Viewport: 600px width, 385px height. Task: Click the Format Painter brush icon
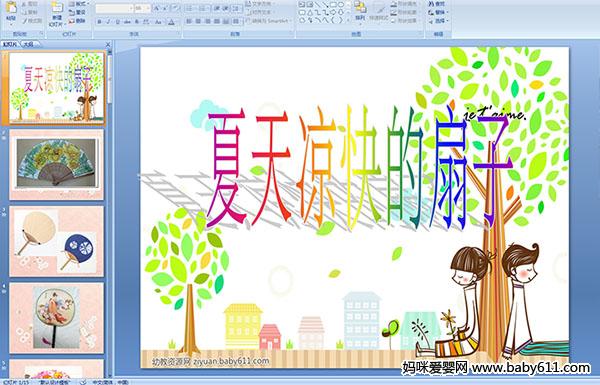click(x=24, y=21)
